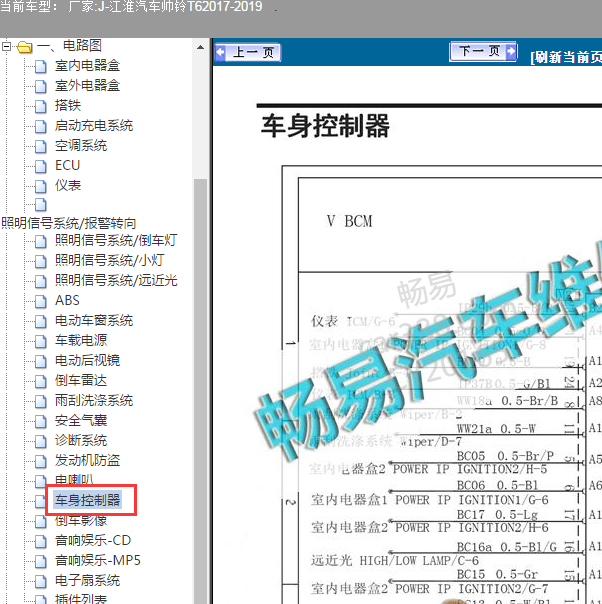Viewport: 602px width, 604px height.
Task: Open 电动后视镜 circuit entry
Action: tap(87, 361)
